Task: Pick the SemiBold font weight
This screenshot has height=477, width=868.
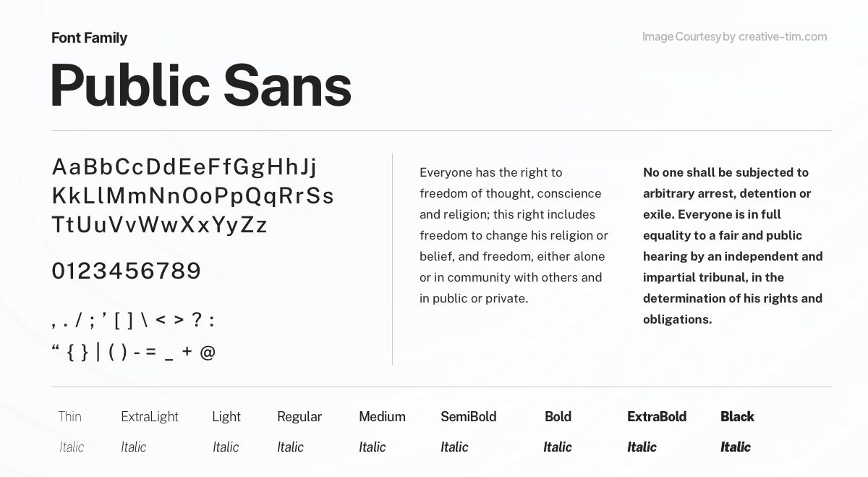Action: (468, 416)
